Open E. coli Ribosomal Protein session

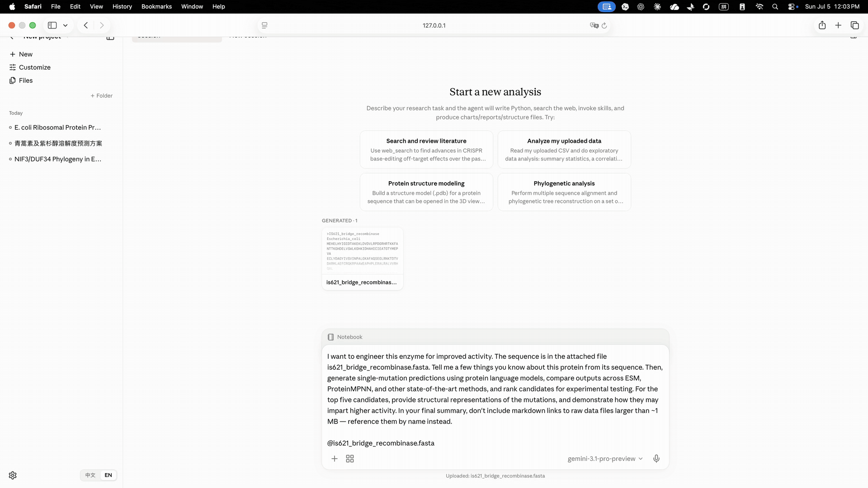[x=58, y=127]
